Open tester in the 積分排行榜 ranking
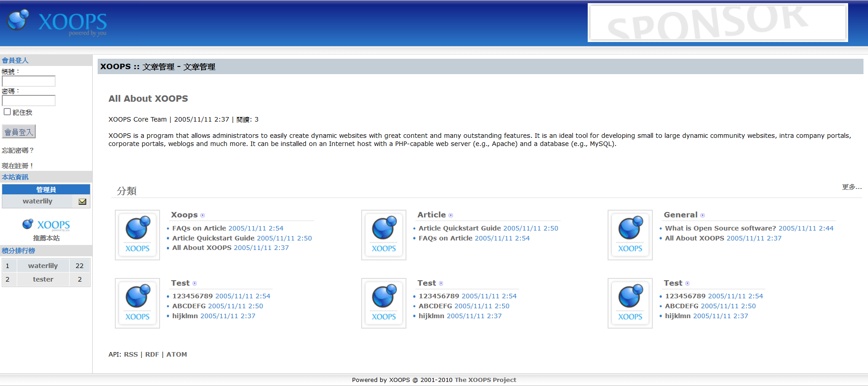Viewport: 868px width, 386px height. click(x=43, y=279)
